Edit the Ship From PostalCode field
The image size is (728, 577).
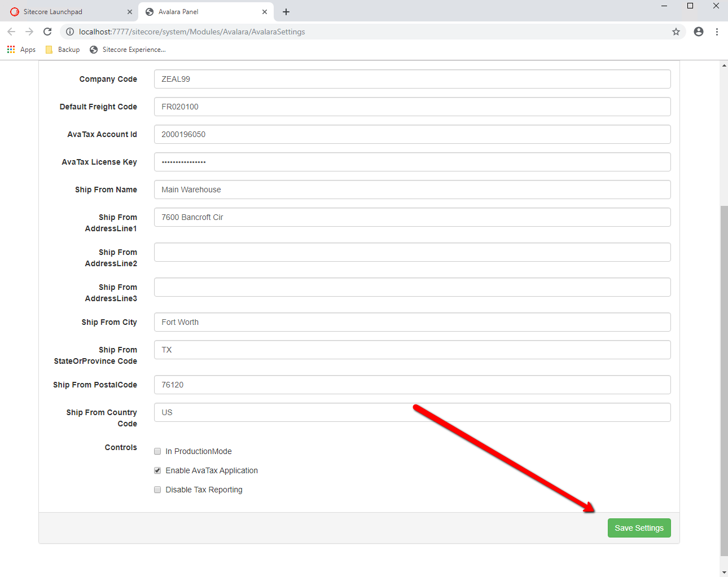pos(412,385)
